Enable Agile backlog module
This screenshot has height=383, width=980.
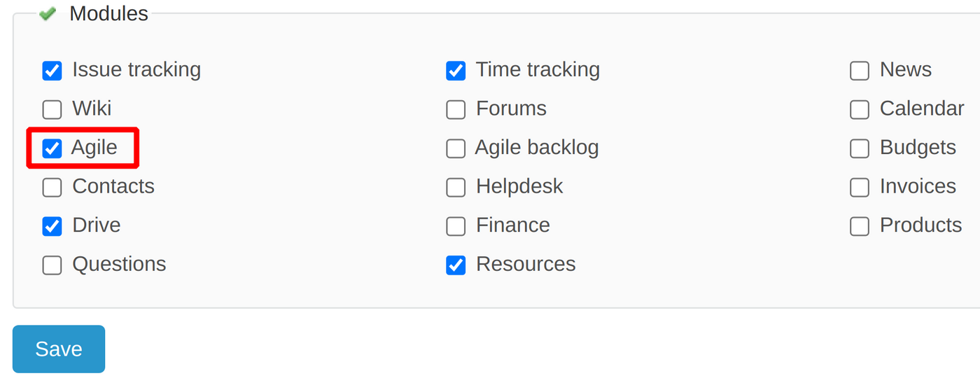coord(456,148)
